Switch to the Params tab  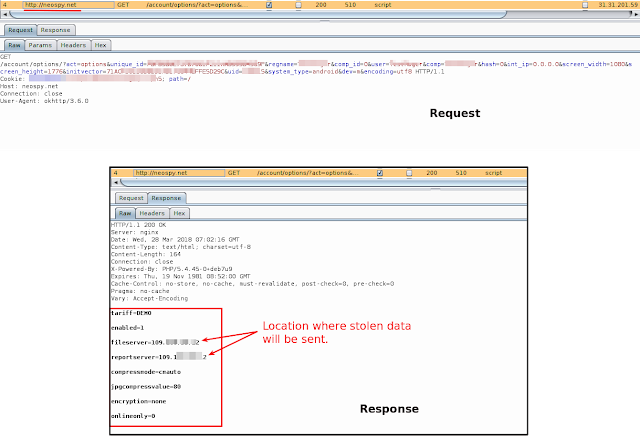pyautogui.click(x=41, y=45)
